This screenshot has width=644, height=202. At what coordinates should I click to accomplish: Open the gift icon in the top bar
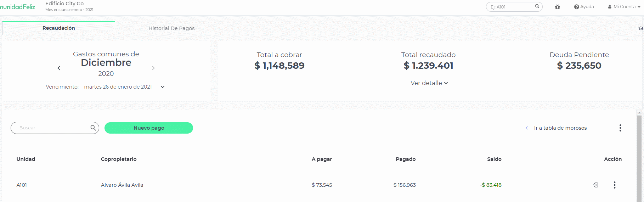tap(558, 7)
